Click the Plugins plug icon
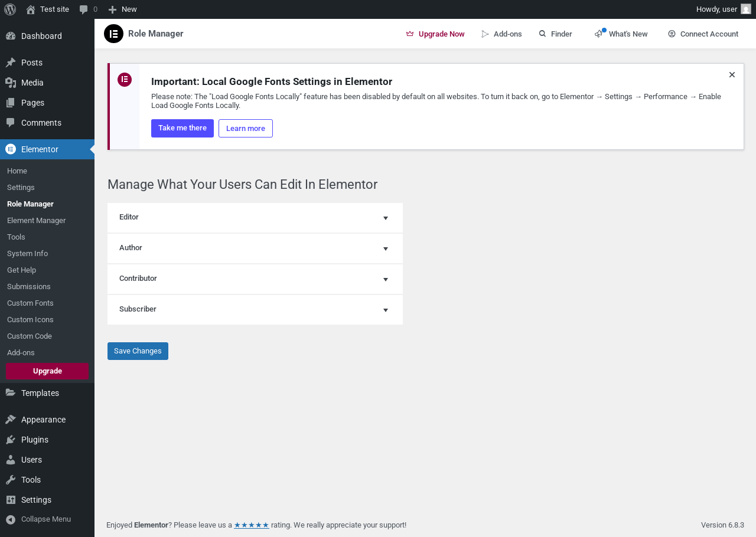 (x=11, y=440)
